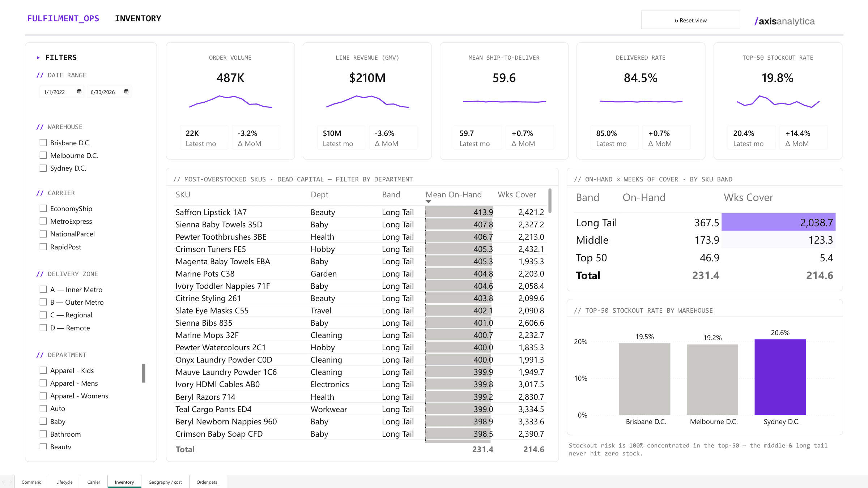Select the Saffron Lipstick 1A7 row

[359, 212]
